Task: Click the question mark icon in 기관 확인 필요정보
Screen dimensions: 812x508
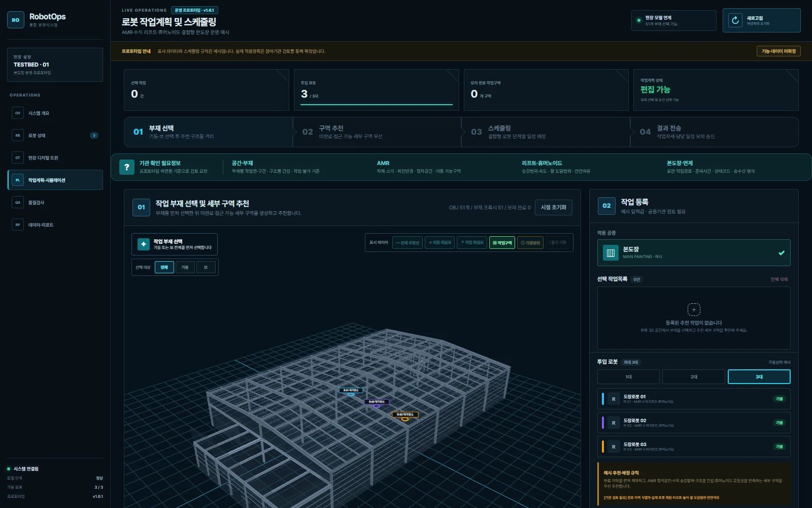Action: pyautogui.click(x=127, y=167)
